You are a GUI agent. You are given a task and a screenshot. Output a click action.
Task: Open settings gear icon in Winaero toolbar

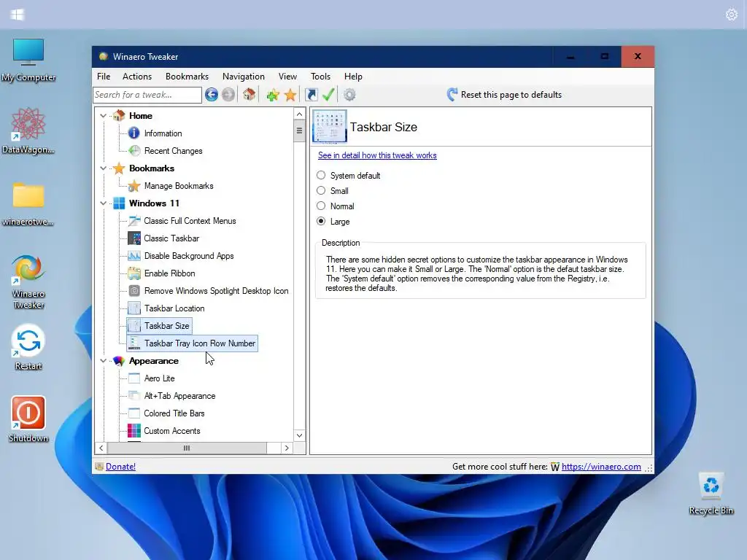(x=349, y=95)
